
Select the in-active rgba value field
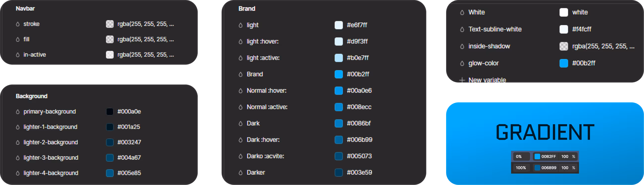click(146, 55)
